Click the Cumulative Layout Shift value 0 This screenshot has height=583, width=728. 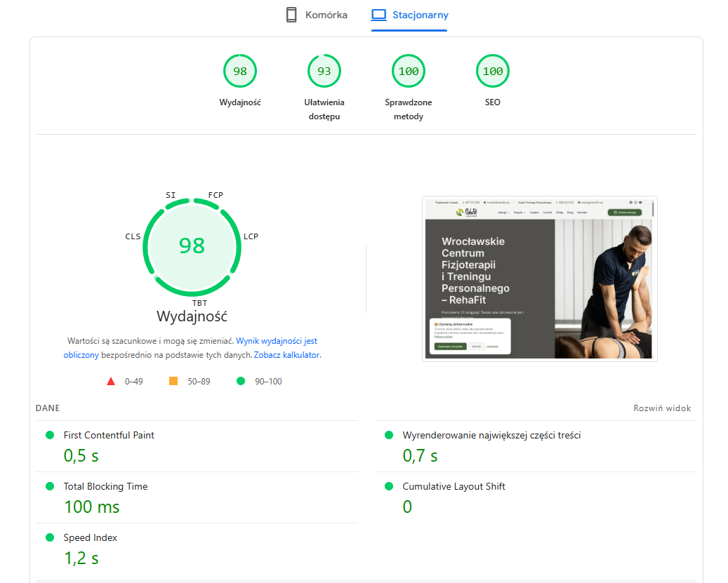click(407, 507)
